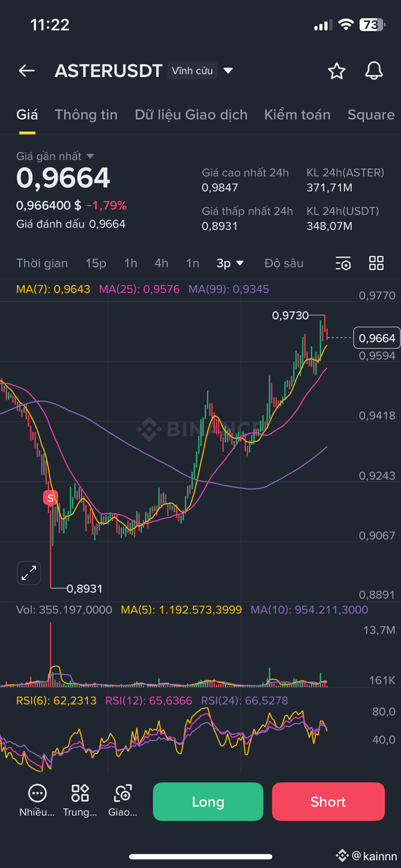401x868 pixels.
Task: Tap the back arrow icon
Action: pyautogui.click(x=27, y=71)
